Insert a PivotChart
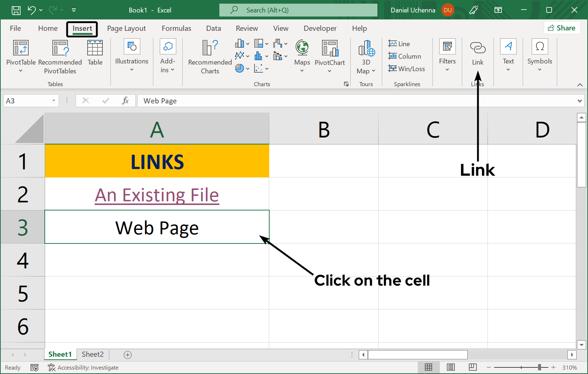This screenshot has width=588, height=374. (329, 55)
